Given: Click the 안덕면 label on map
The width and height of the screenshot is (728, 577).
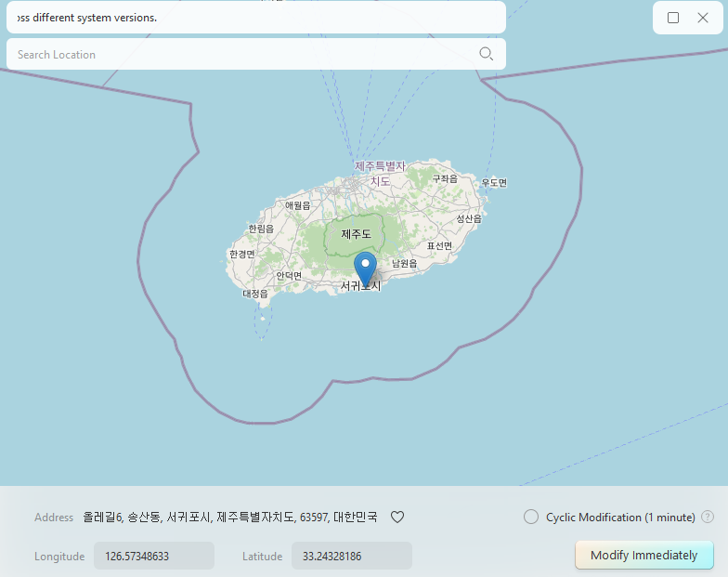Looking at the screenshot, I should 289,275.
